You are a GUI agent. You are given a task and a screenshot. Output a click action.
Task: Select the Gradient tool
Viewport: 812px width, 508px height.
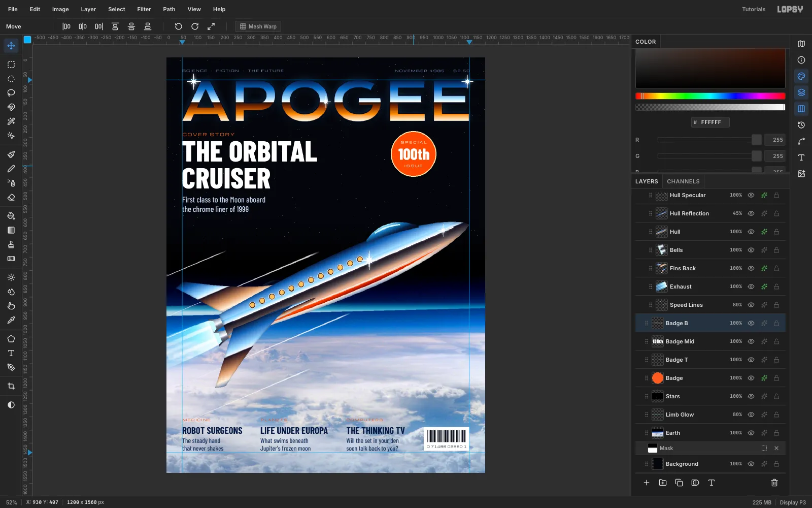11,230
